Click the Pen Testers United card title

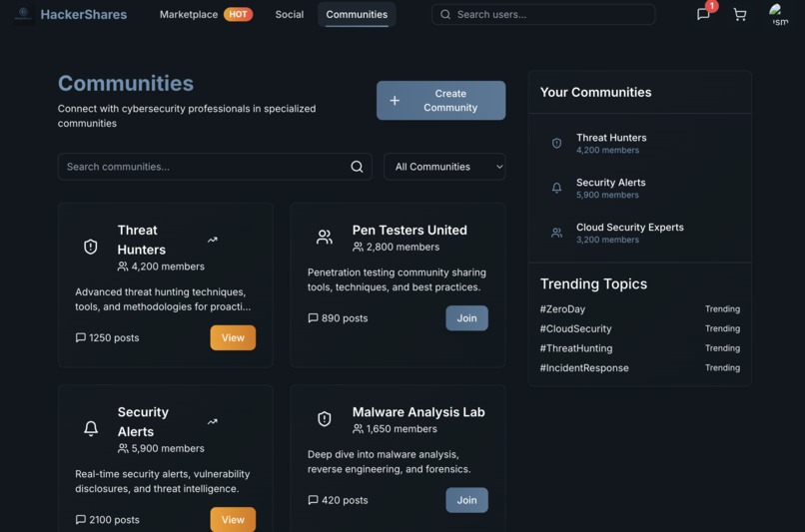pos(409,230)
